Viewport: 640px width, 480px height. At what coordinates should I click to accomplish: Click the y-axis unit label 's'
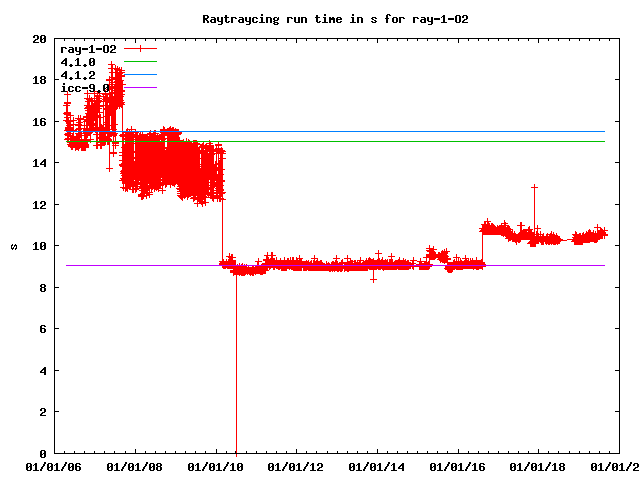(x=13, y=247)
